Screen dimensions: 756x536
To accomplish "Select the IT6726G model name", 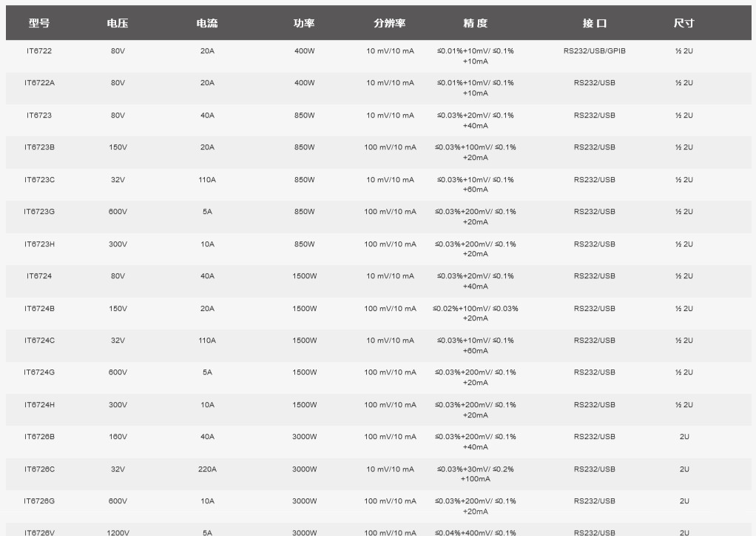I will point(39,501).
